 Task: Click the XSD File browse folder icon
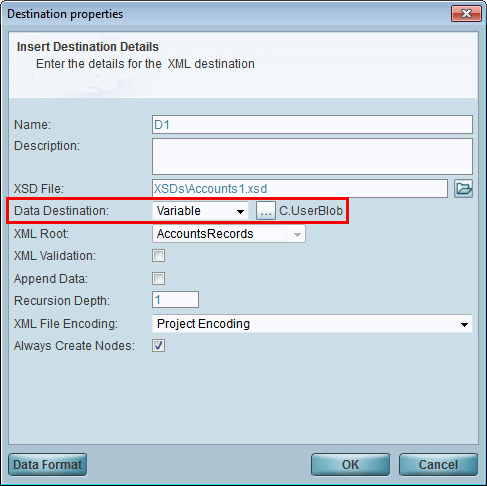(x=463, y=189)
